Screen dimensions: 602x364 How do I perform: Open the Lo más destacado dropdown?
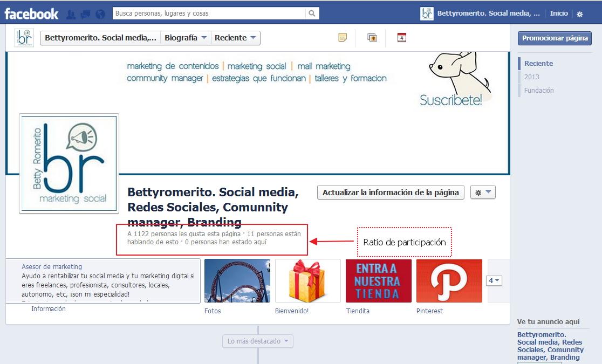pyautogui.click(x=258, y=341)
